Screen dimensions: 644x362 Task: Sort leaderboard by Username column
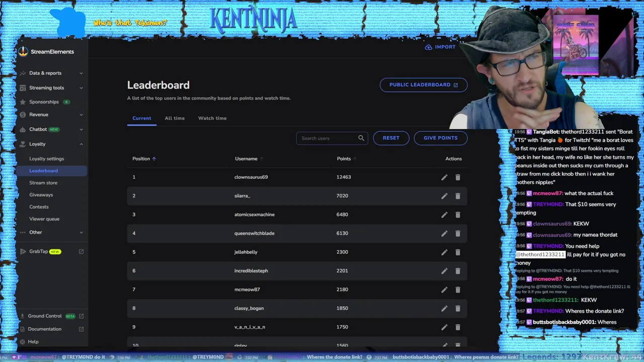(249, 159)
